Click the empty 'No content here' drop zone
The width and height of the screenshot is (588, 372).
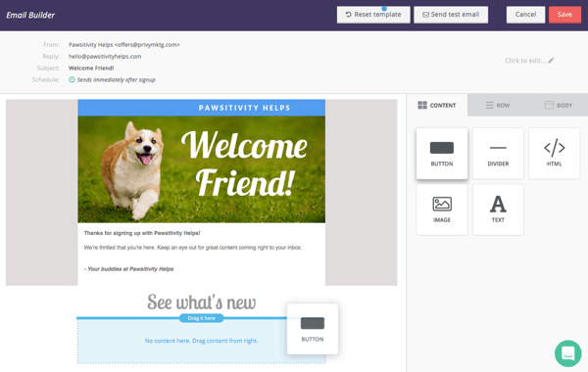[201, 341]
